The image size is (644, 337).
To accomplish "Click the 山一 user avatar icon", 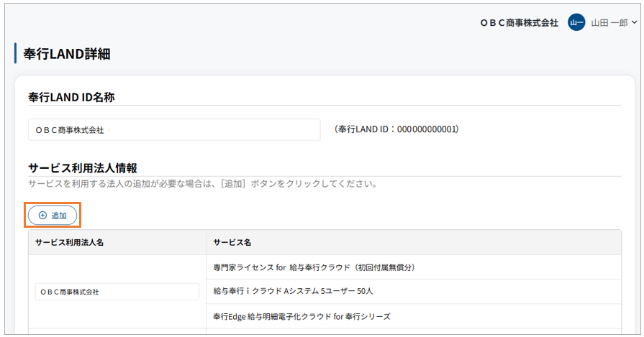I will pyautogui.click(x=576, y=22).
